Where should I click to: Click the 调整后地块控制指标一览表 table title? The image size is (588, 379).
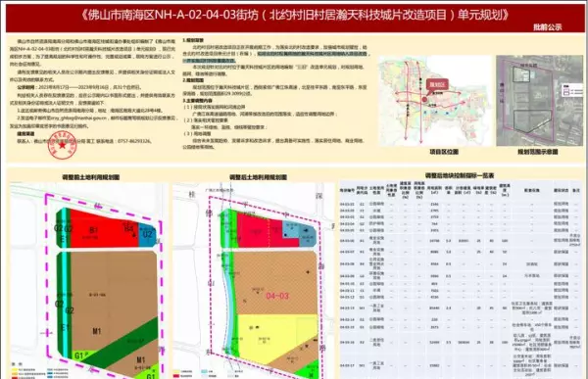[460, 175]
